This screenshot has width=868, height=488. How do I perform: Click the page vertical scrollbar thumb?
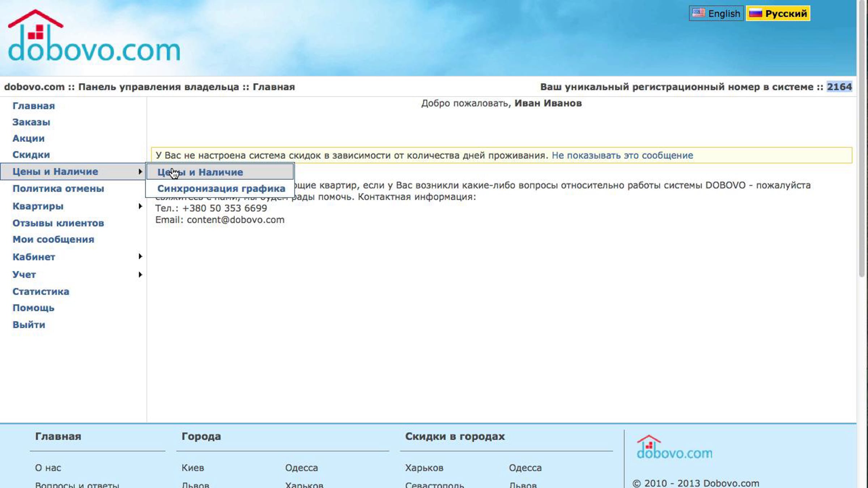pos(862,139)
